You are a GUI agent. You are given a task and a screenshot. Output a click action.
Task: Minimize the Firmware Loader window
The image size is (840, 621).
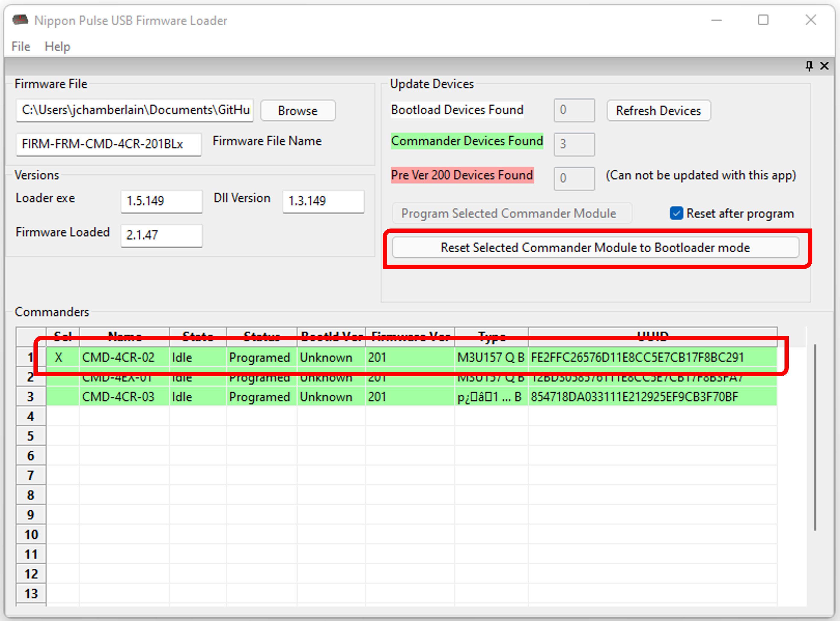click(x=717, y=20)
